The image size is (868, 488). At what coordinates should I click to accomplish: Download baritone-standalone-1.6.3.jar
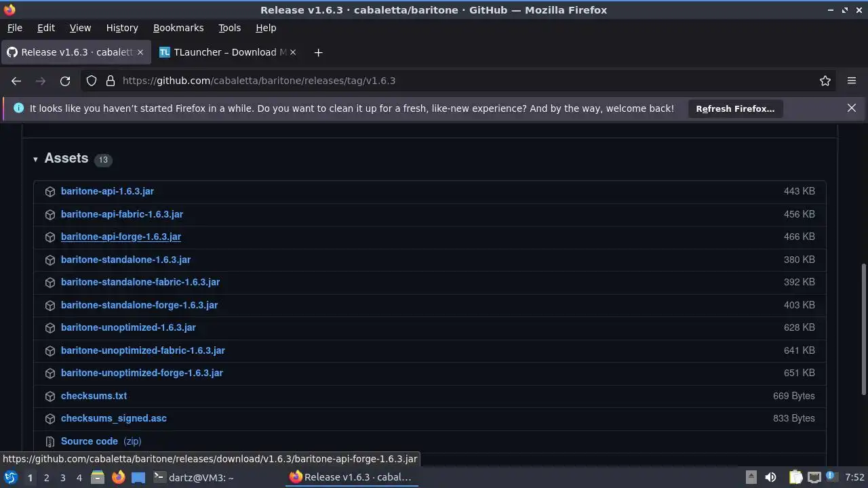[125, 260]
